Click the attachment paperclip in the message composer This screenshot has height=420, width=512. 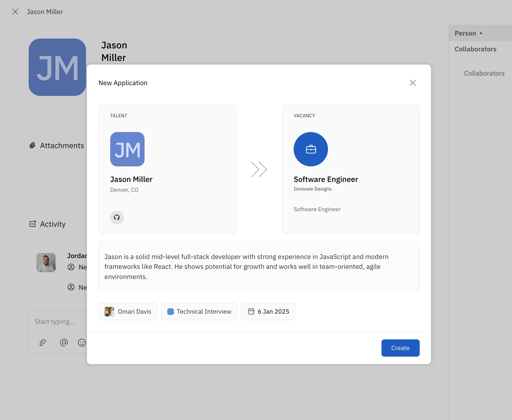tap(42, 343)
